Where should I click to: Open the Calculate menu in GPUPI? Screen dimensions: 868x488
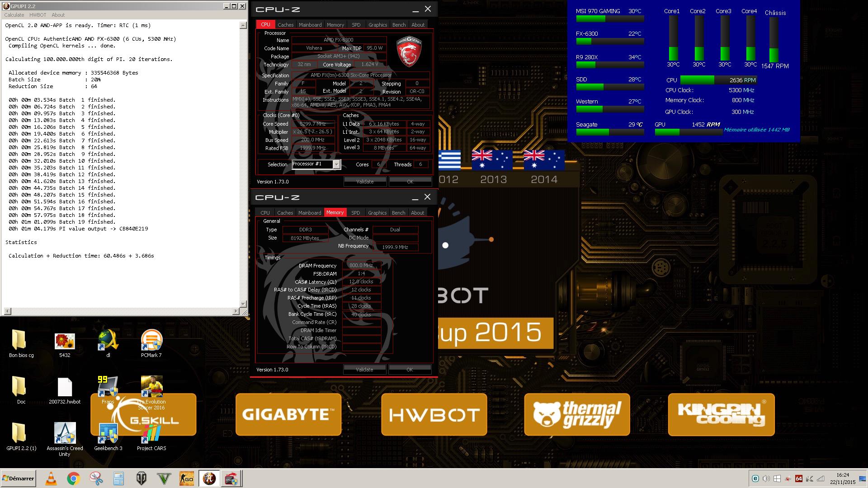(x=14, y=15)
